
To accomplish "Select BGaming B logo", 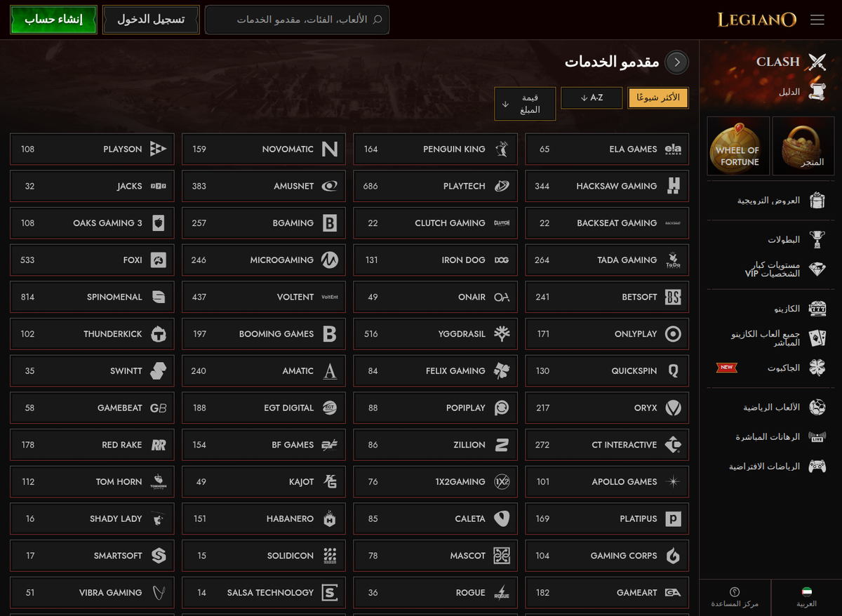I will (x=330, y=223).
